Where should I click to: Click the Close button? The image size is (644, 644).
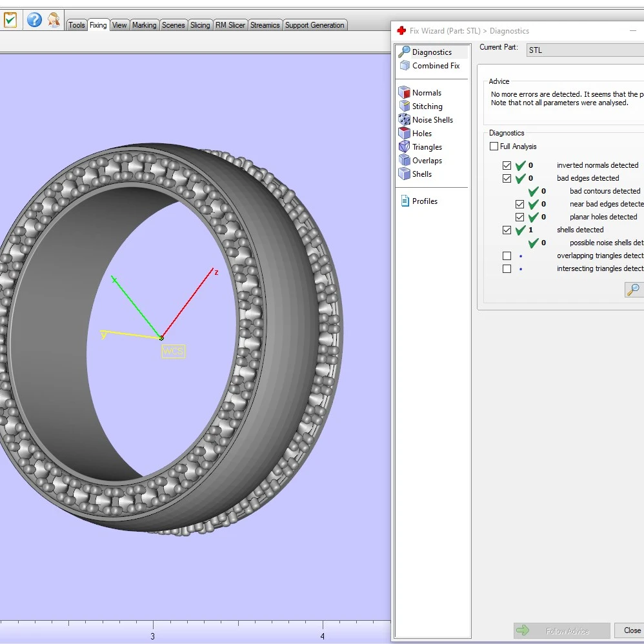631,630
